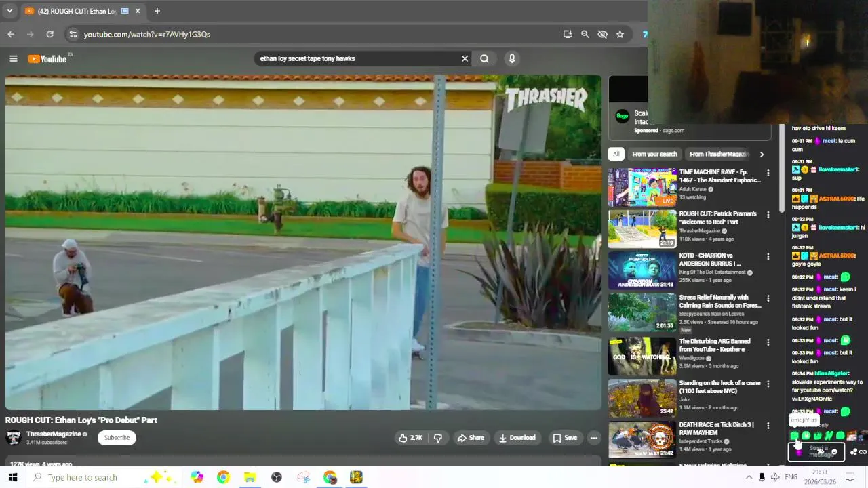
Task: Open the Windows Start menu
Action: pos(12,477)
